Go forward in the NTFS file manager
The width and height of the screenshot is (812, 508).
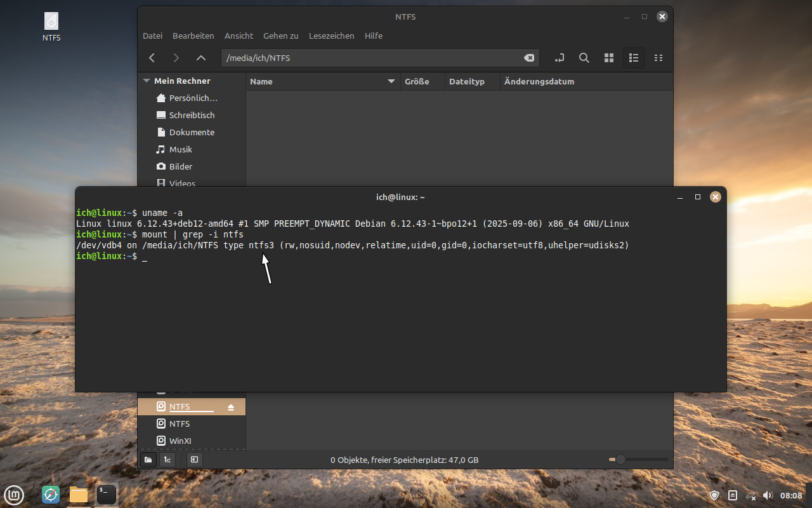pos(176,58)
